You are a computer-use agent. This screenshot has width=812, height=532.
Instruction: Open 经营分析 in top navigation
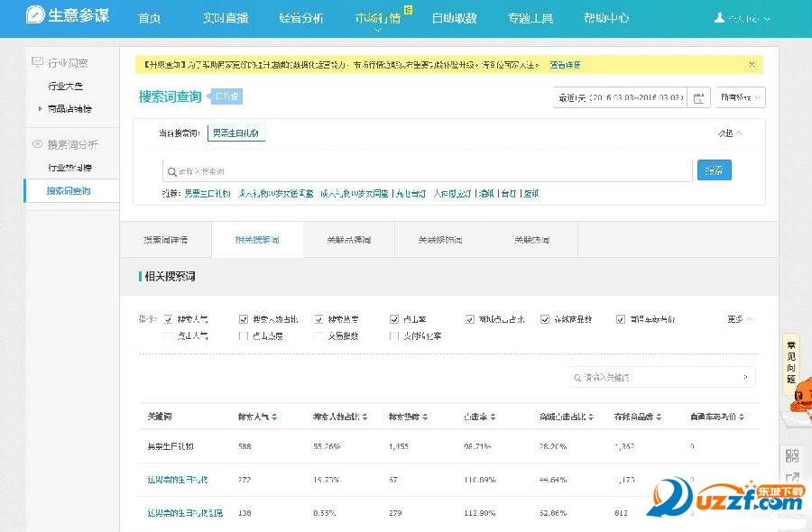point(301,18)
